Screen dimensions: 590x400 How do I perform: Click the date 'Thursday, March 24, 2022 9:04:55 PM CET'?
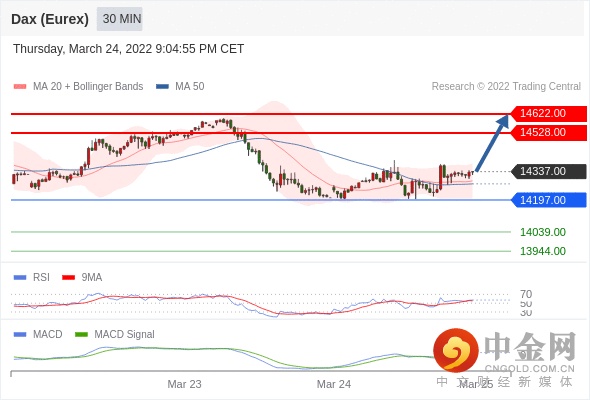(x=128, y=49)
